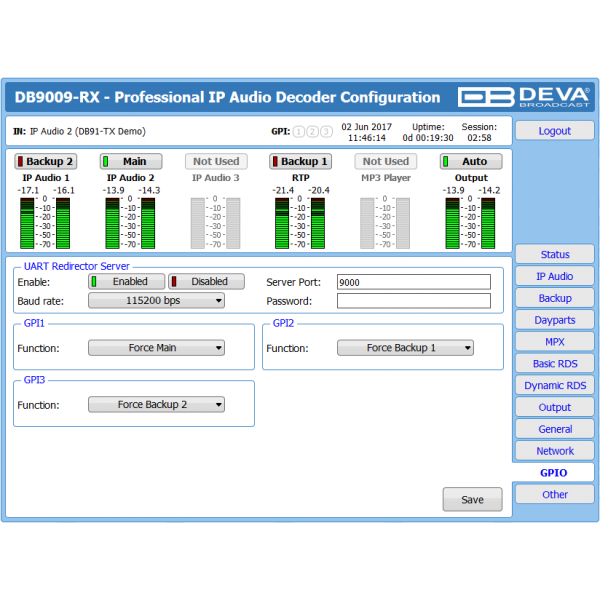Select the Backup 2 source button
Image resolution: width=600 pixels, height=600 pixels.
point(46,161)
